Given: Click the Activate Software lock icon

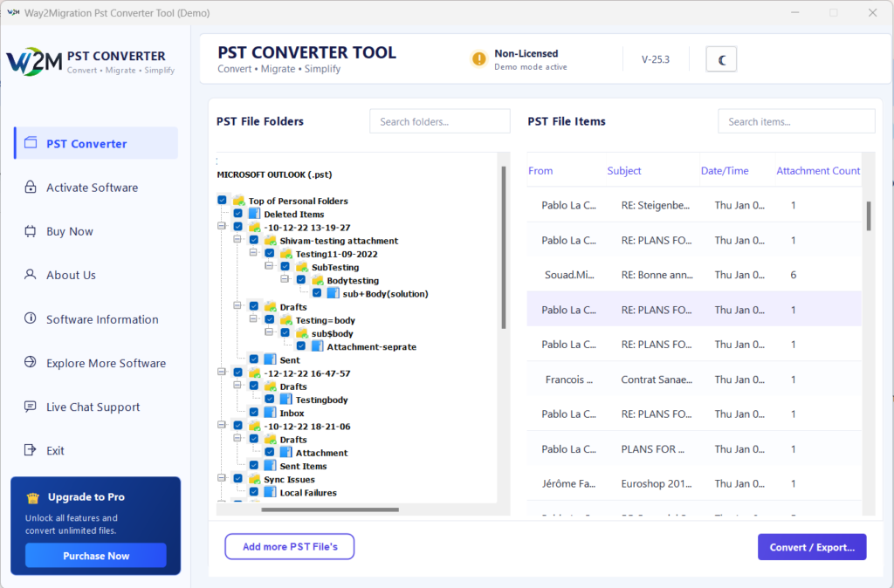Looking at the screenshot, I should point(31,187).
